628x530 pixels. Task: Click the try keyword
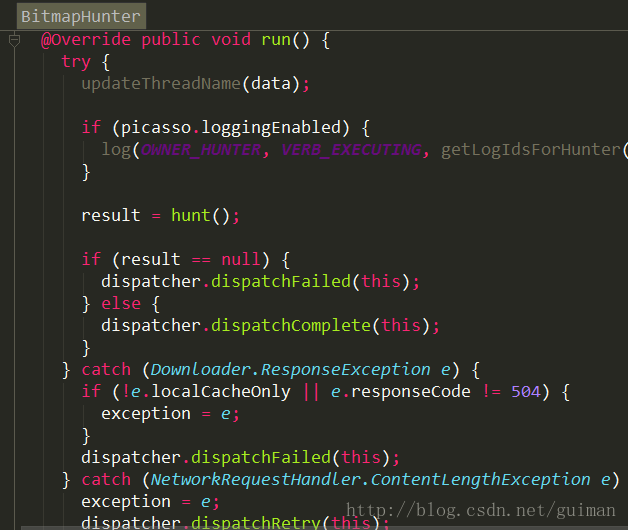pyautogui.click(x=76, y=62)
